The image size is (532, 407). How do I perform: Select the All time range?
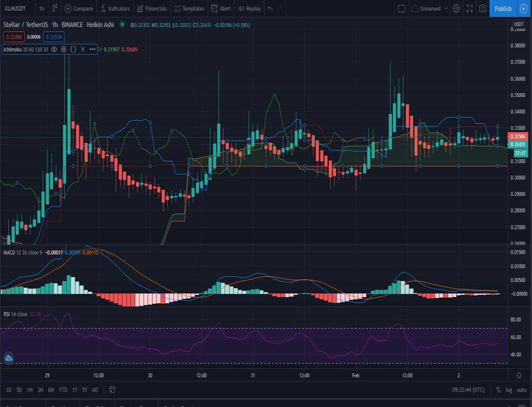95,390
